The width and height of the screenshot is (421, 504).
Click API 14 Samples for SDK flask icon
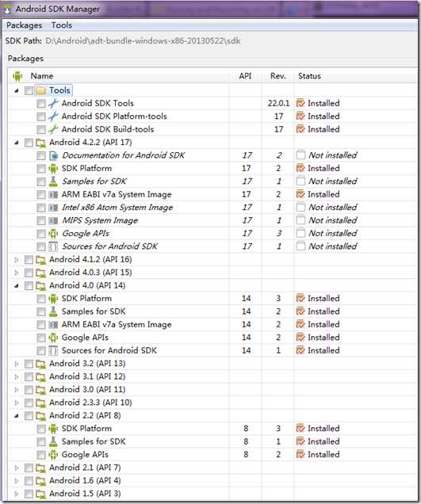tap(53, 311)
